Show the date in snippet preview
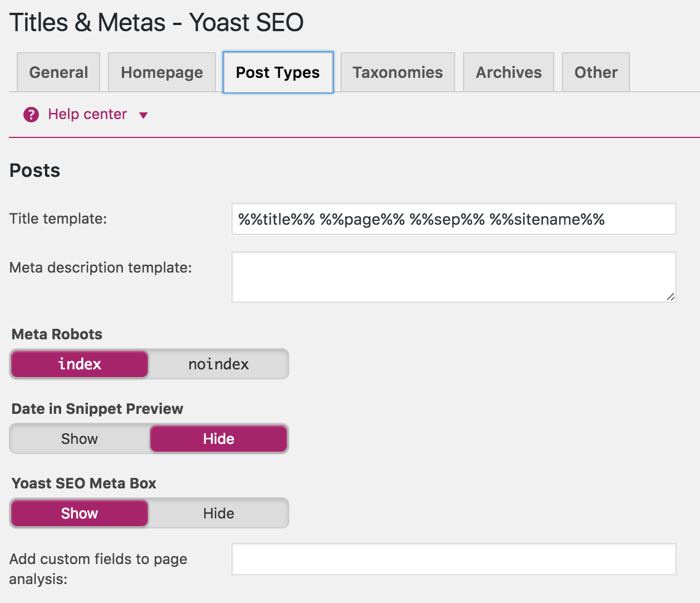The image size is (700, 603). (x=80, y=439)
